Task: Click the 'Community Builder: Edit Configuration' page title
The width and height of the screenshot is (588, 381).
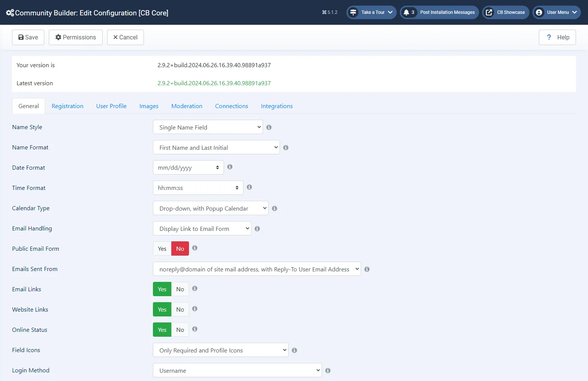Action: coord(92,13)
